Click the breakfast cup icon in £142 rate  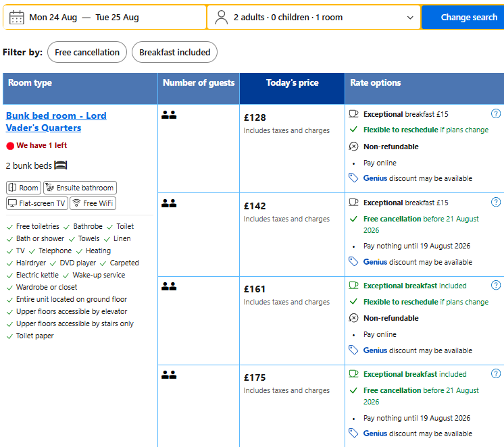[x=353, y=202]
